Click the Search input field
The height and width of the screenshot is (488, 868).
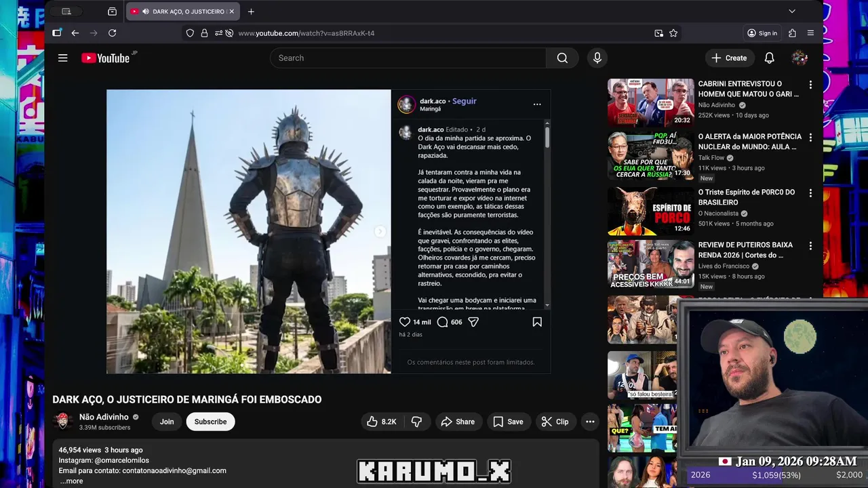[x=408, y=58]
